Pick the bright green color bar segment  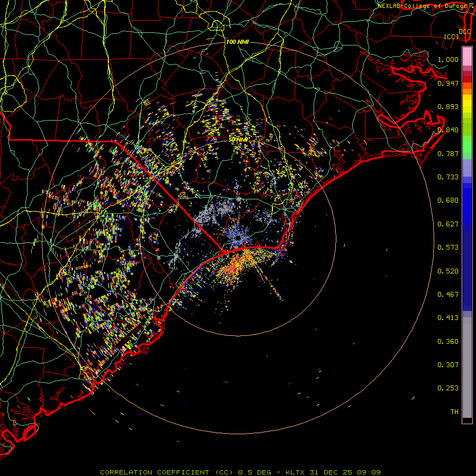[x=467, y=144]
